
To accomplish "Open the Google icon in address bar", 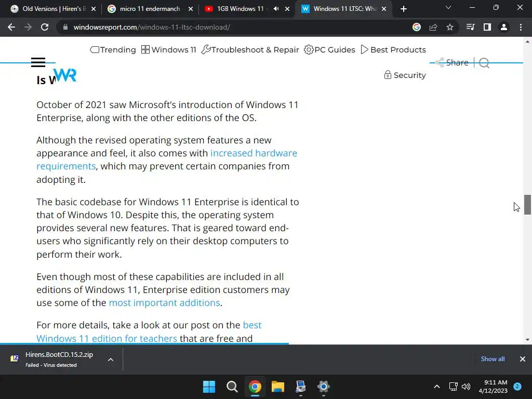I will click(417, 27).
